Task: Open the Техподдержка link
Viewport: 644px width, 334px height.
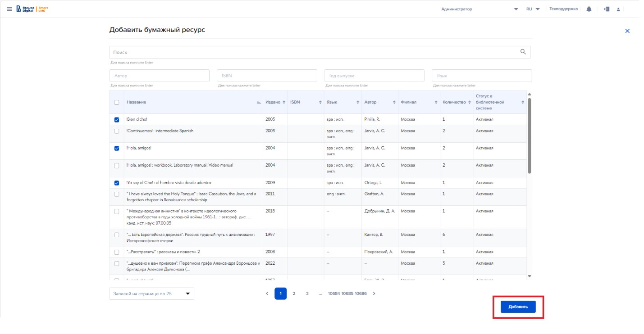Action: click(x=563, y=9)
